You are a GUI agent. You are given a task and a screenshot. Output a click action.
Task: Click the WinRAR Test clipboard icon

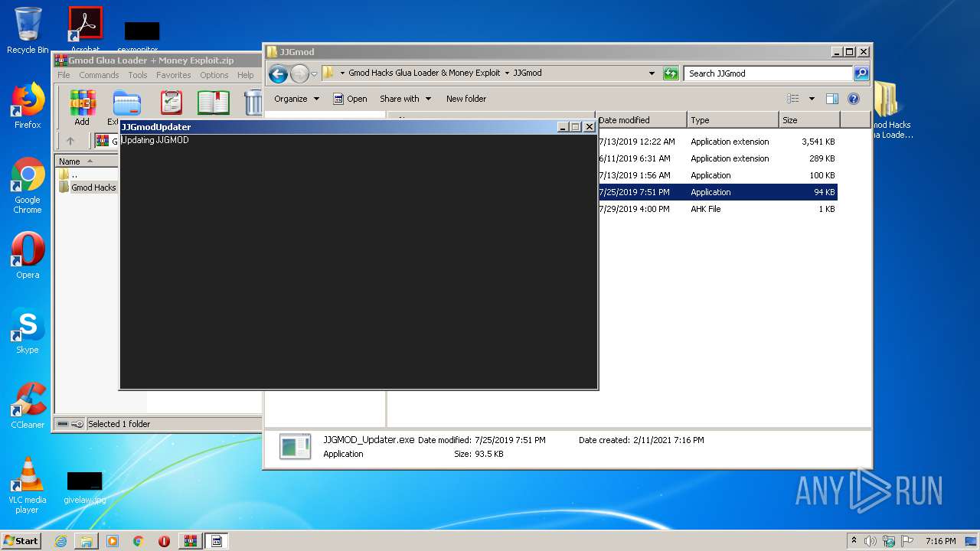[171, 103]
